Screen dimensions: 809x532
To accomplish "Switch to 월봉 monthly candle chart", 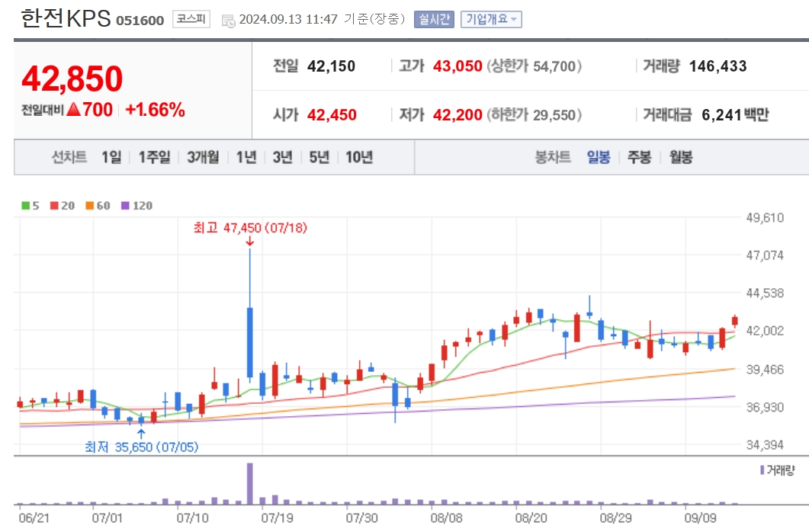I will 681,157.
